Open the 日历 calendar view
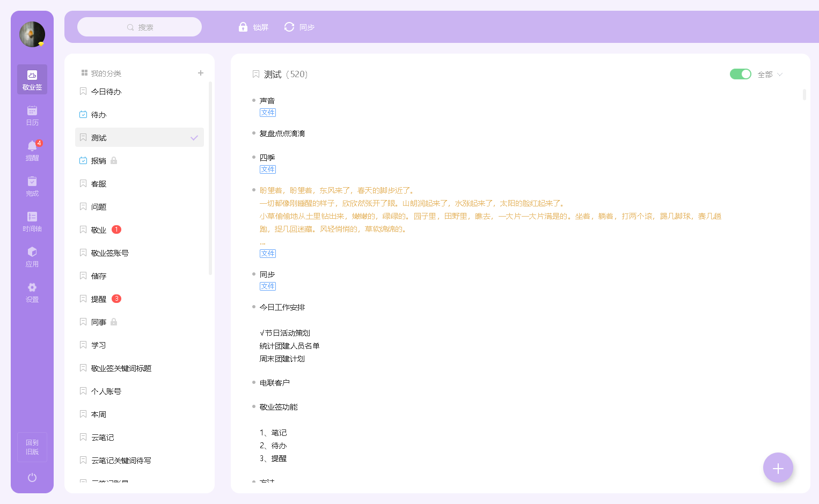This screenshot has height=504, width=819. [x=32, y=115]
